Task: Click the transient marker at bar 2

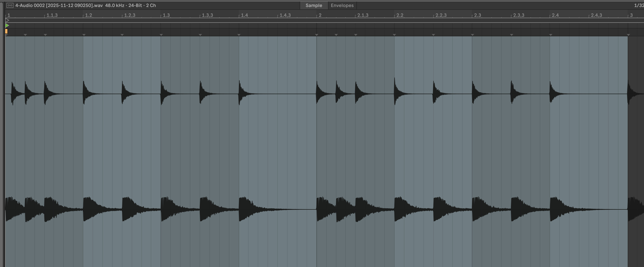Action: [x=316, y=35]
